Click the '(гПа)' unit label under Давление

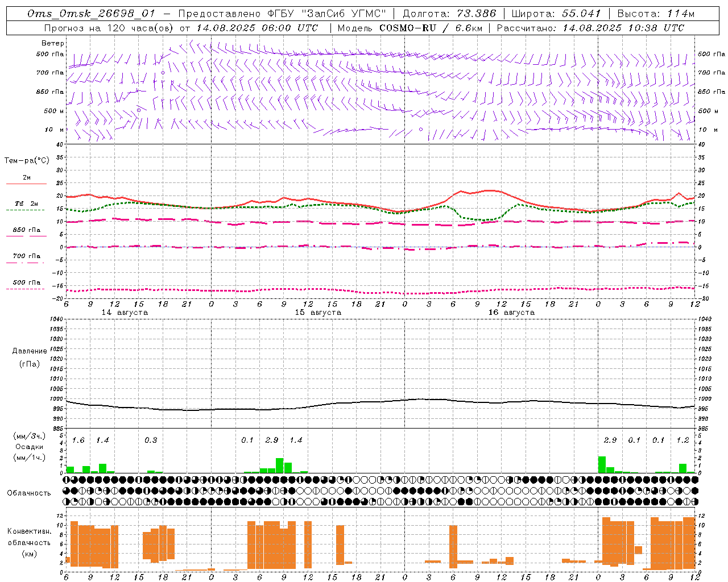click(30, 364)
